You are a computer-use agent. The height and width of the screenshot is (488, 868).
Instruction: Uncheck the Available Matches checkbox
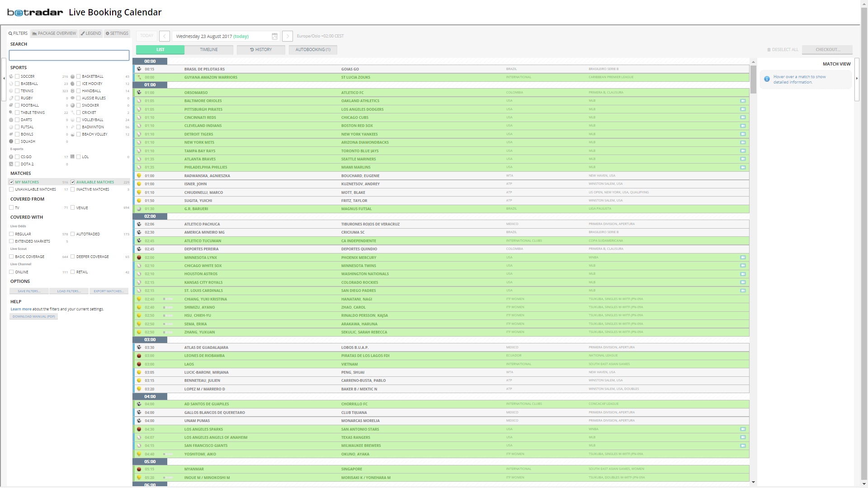(72, 182)
